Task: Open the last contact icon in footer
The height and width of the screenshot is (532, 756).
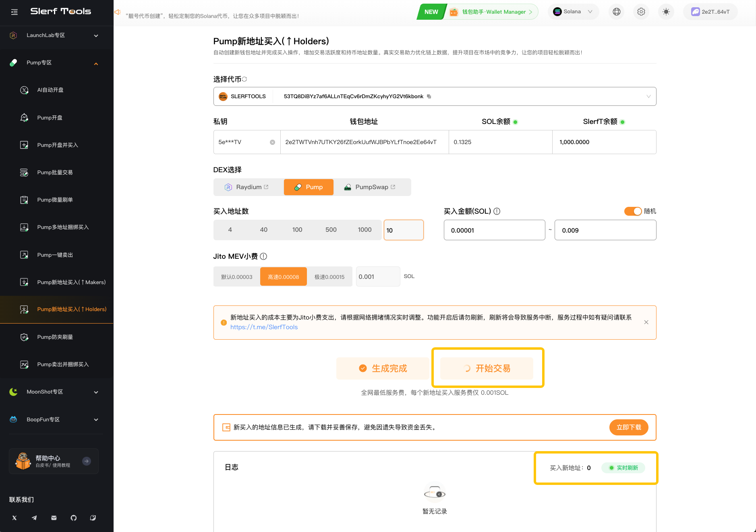Action: click(x=93, y=518)
